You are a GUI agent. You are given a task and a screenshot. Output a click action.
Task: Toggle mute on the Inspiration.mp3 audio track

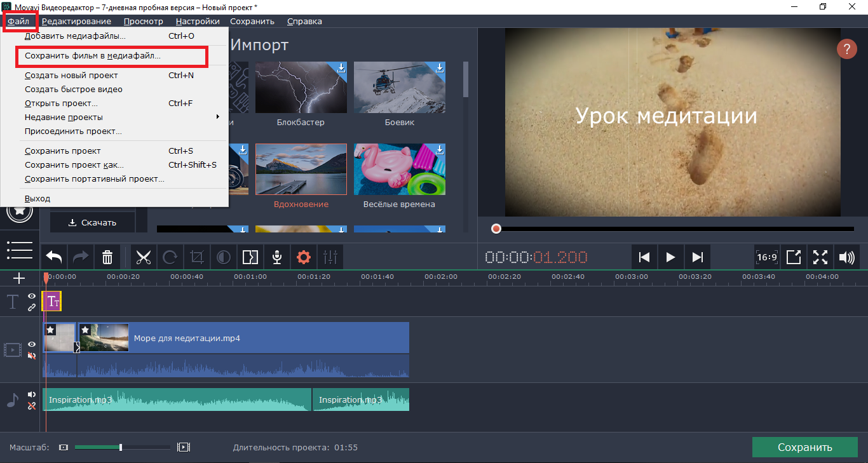(x=32, y=394)
